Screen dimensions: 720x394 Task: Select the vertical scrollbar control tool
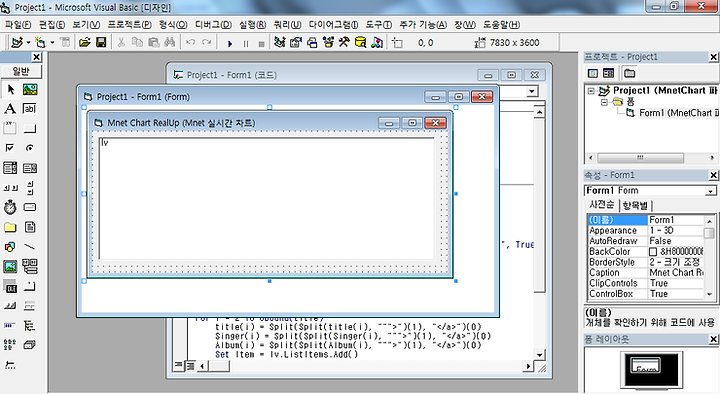[30, 187]
